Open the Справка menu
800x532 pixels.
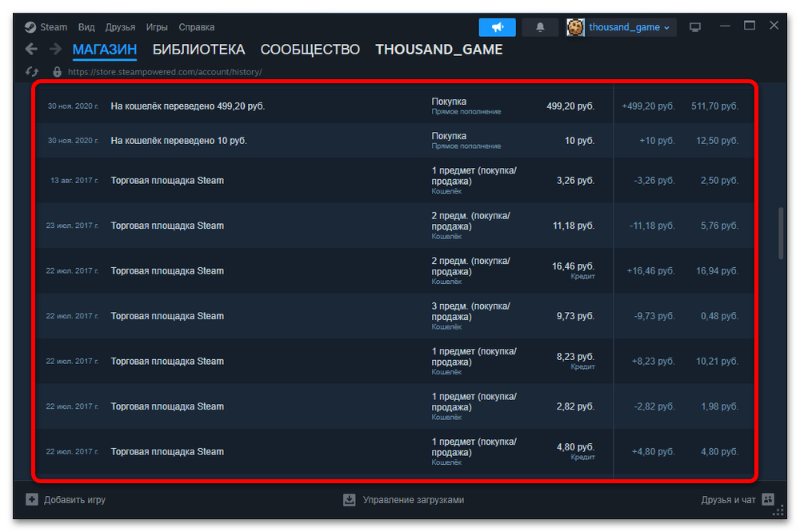coord(196,27)
